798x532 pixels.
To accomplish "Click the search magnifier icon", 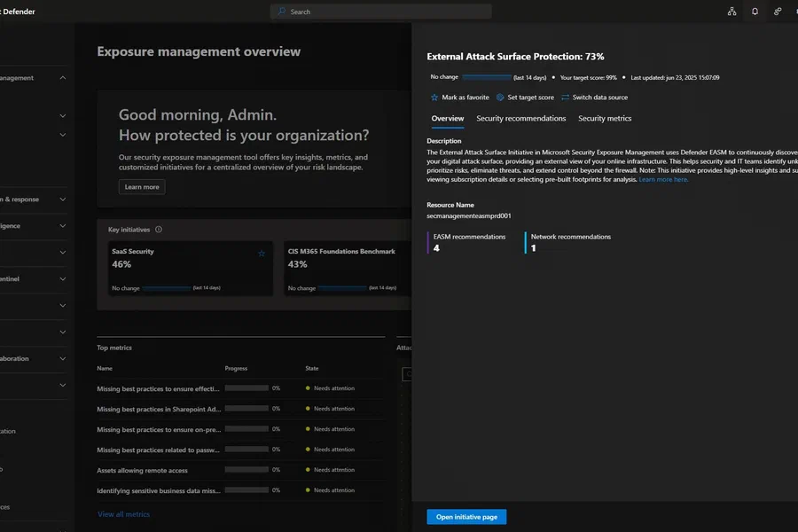I will (x=281, y=12).
